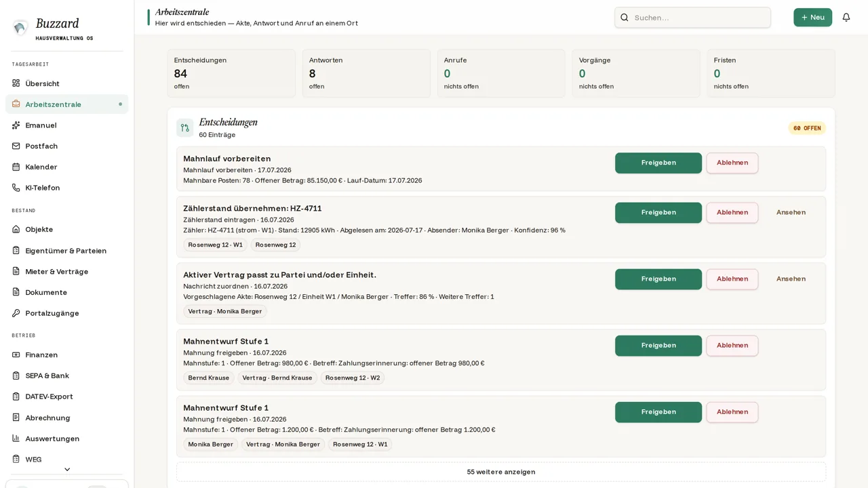Open the KI-Telefon phone icon

point(16,188)
